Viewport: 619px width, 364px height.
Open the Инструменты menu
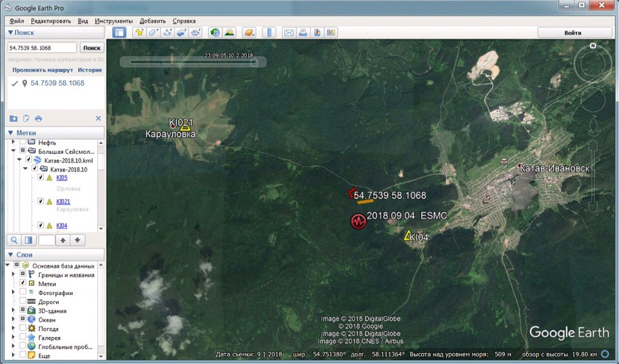(x=113, y=21)
